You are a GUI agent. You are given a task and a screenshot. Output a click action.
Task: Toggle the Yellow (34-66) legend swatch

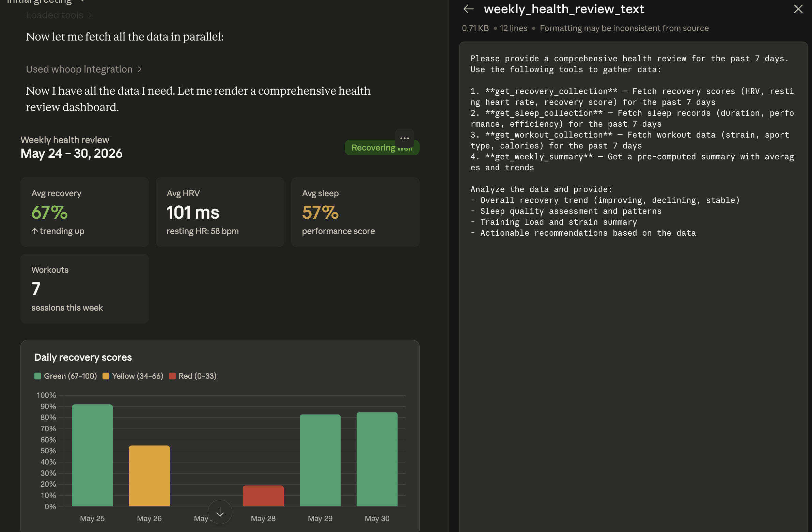106,376
